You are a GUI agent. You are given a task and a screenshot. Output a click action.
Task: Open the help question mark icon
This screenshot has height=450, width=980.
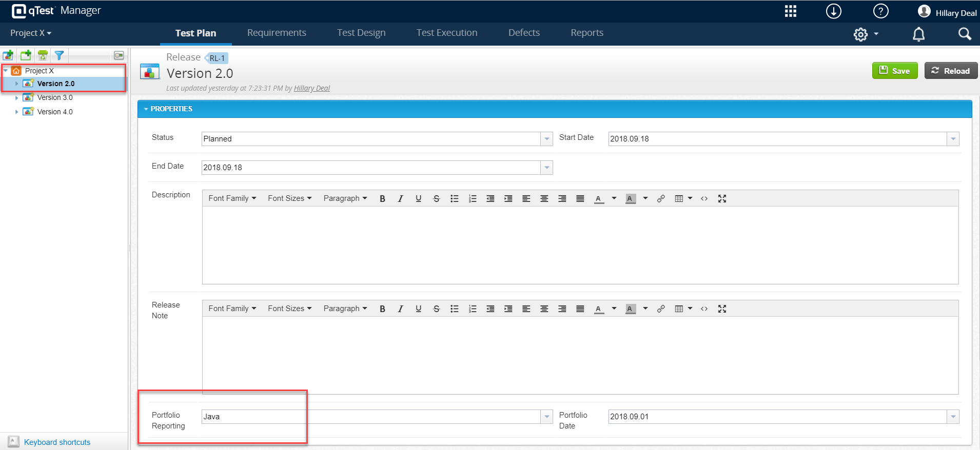click(x=880, y=11)
